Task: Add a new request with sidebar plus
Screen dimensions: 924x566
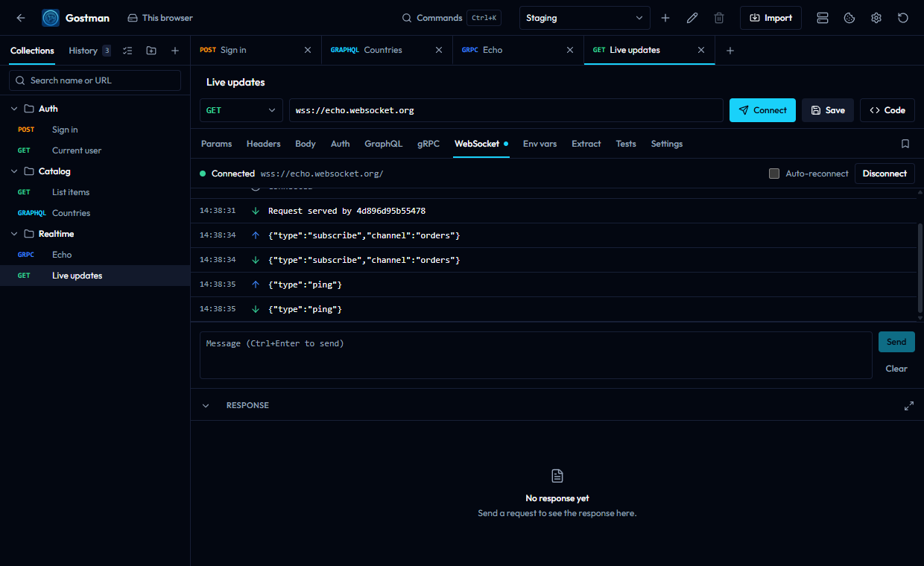Action: (175, 51)
